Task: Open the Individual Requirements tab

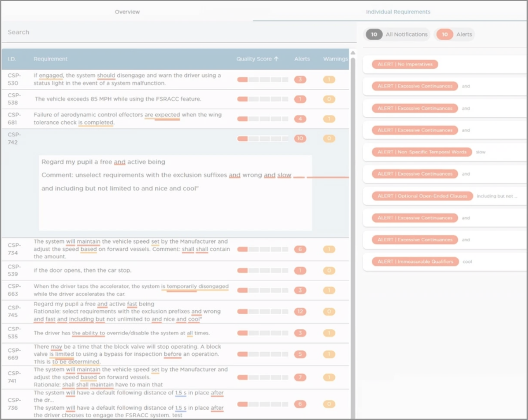Action: pyautogui.click(x=398, y=12)
